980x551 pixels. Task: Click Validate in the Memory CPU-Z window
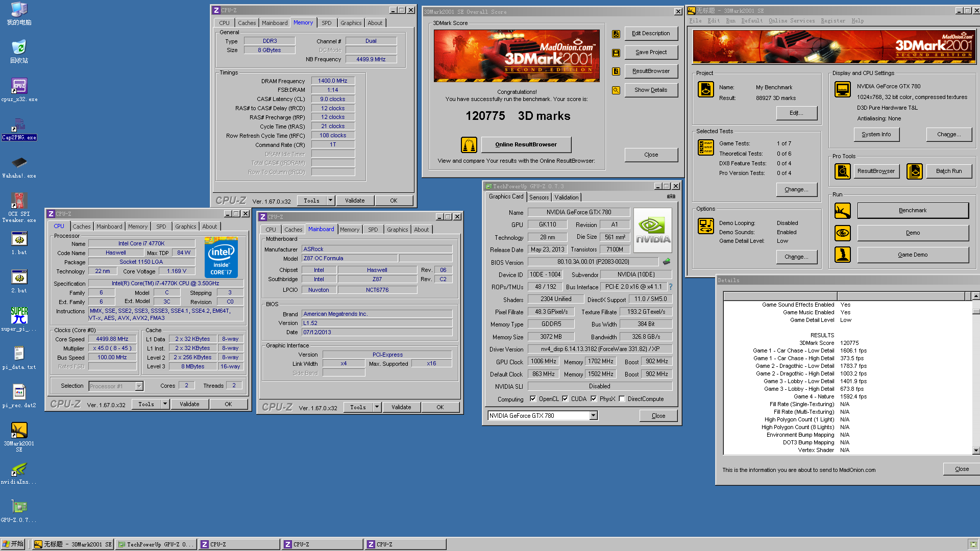[355, 201]
